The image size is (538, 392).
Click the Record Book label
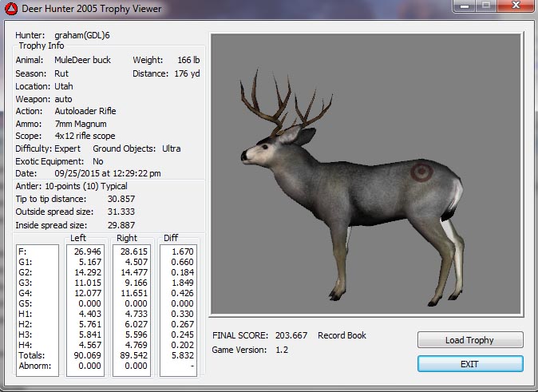tap(342, 335)
